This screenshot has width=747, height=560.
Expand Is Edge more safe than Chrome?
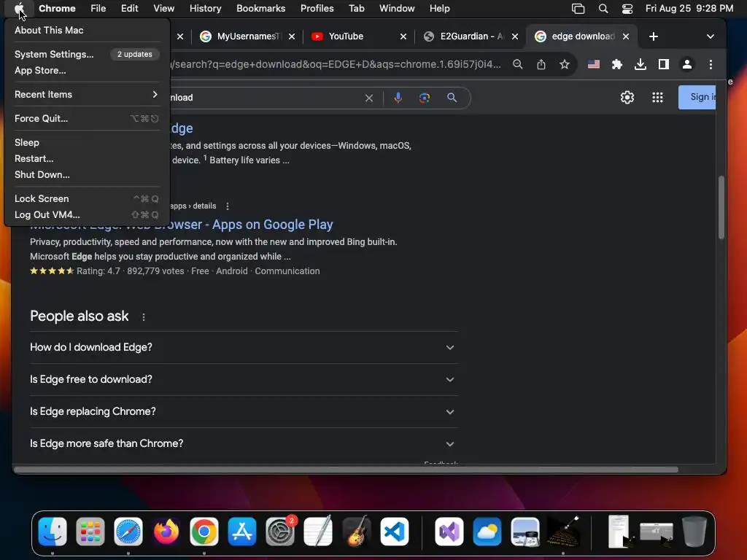point(244,443)
